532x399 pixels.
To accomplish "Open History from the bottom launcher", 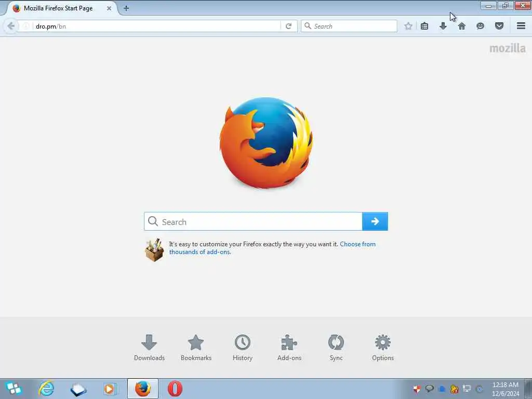I will pos(243,348).
